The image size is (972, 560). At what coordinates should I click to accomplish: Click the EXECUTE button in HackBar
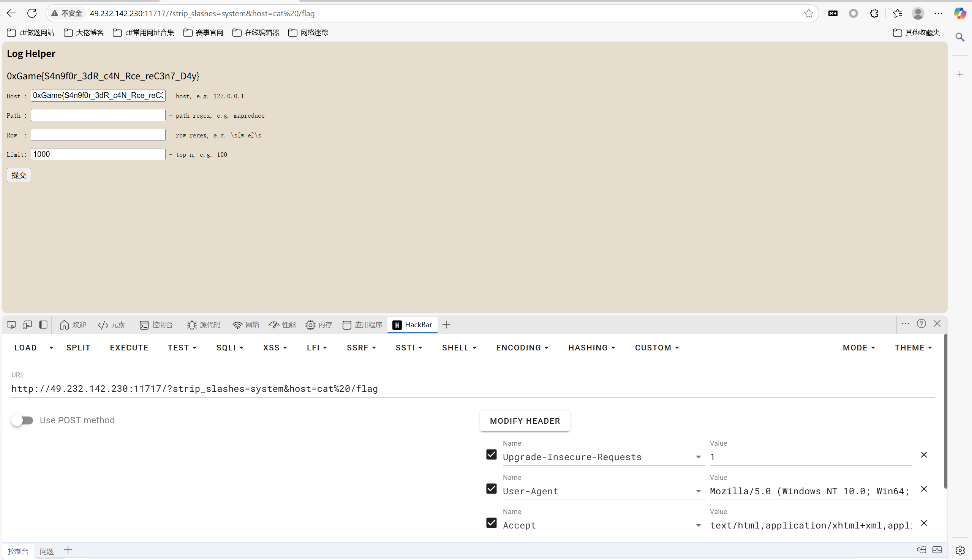[129, 348]
